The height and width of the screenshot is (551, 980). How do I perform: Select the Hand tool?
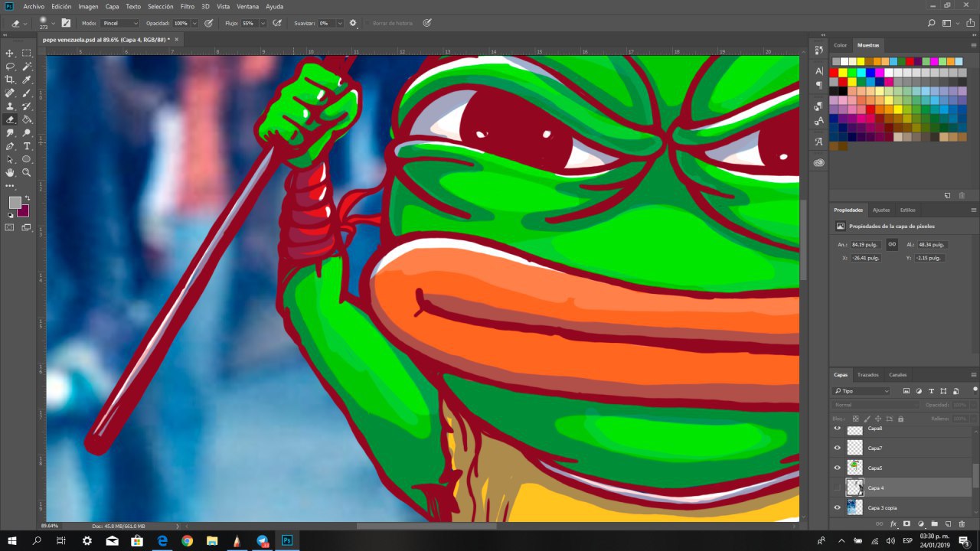10,173
